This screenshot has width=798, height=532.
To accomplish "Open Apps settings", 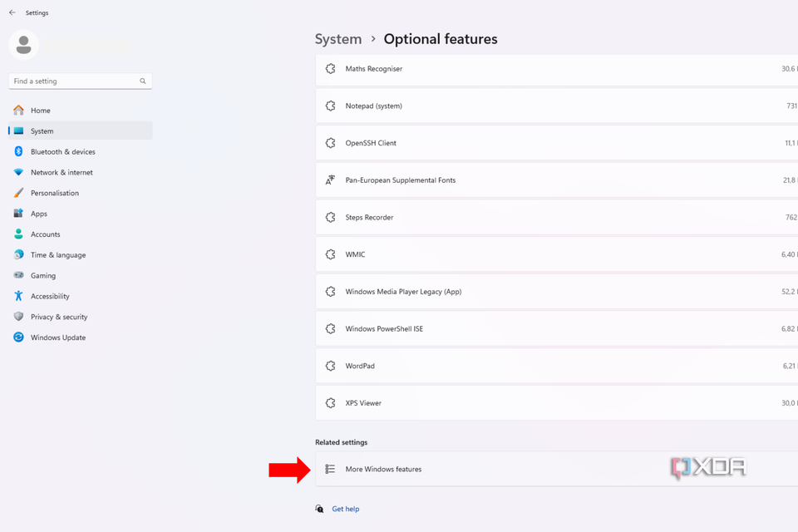I will [81, 214].
